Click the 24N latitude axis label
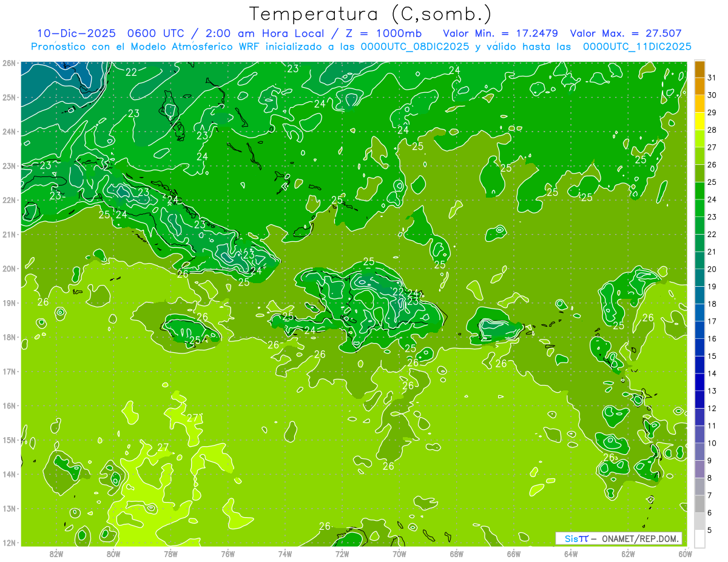728x562 pixels. (9, 132)
